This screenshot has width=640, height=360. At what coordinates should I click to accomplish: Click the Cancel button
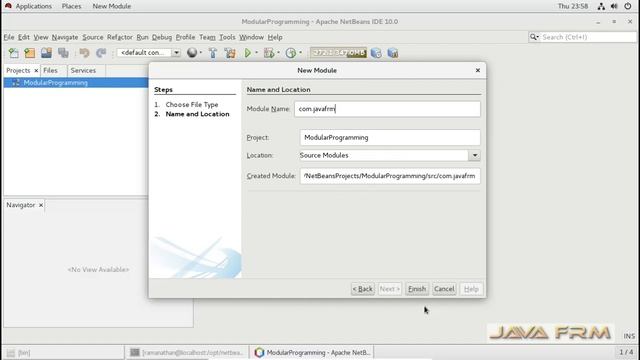tap(444, 289)
